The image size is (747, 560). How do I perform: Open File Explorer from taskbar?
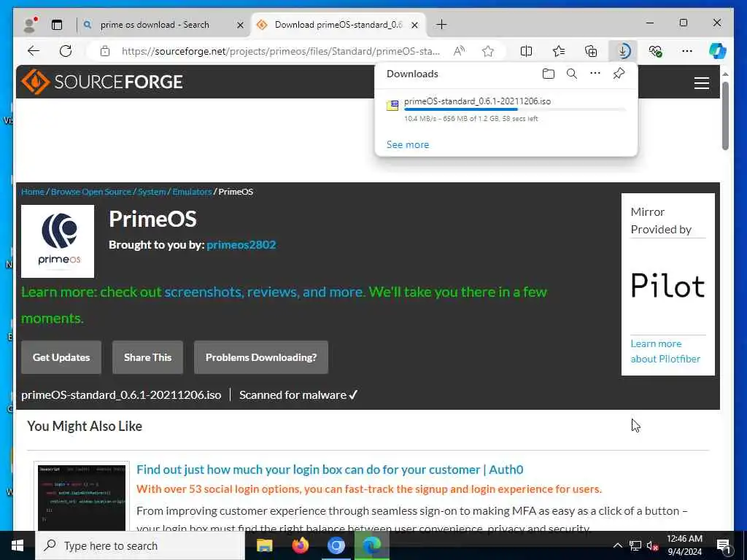pos(264,545)
